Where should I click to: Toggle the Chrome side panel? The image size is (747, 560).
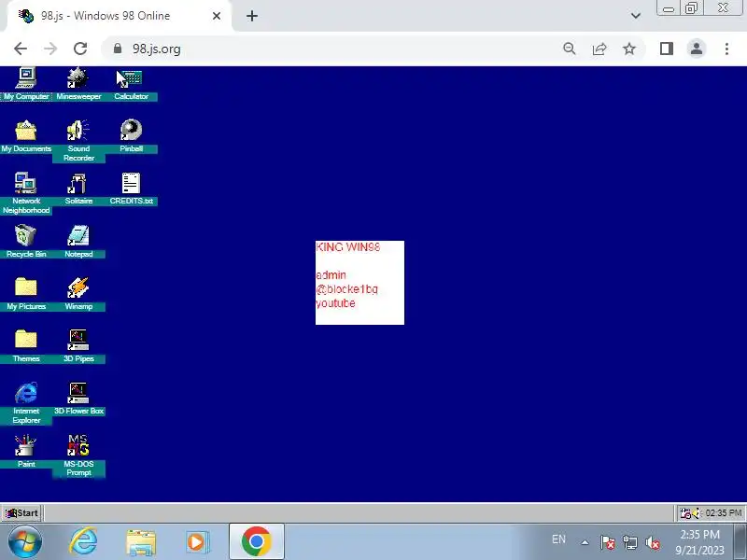[667, 49]
